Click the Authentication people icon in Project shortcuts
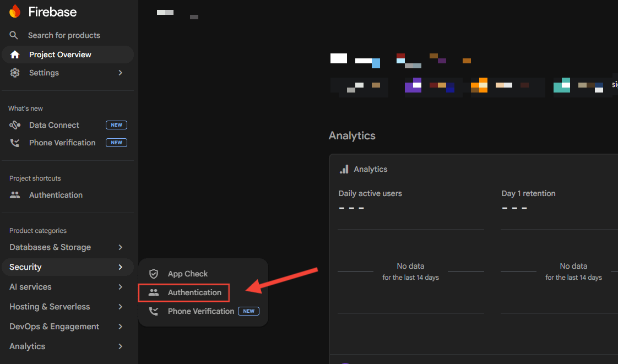Image resolution: width=618 pixels, height=364 pixels. (x=15, y=194)
